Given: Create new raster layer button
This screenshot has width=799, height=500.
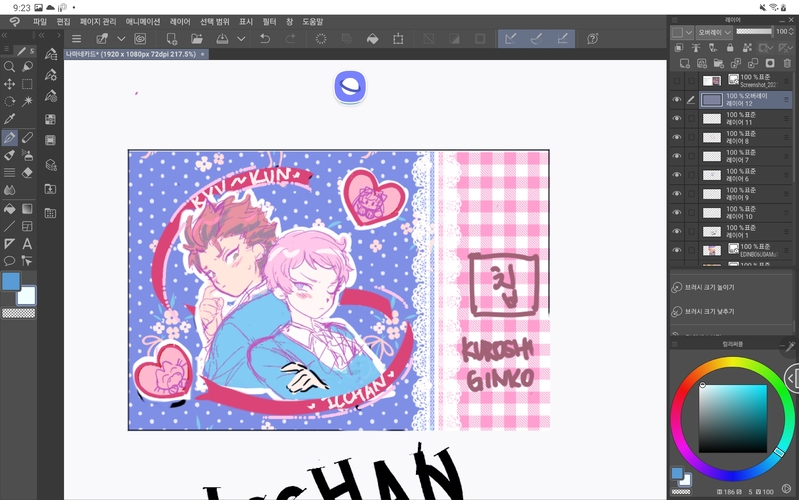Looking at the screenshot, I should coord(684,63).
